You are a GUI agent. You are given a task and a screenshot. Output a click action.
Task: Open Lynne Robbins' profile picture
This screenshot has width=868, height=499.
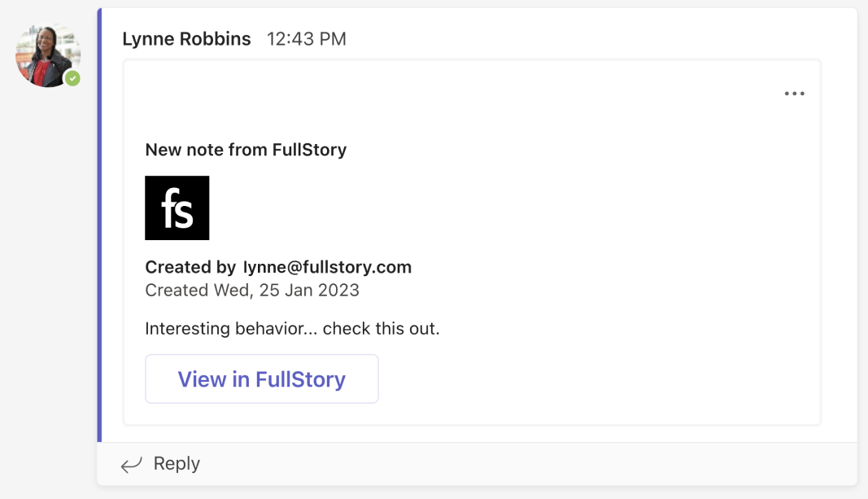(48, 55)
